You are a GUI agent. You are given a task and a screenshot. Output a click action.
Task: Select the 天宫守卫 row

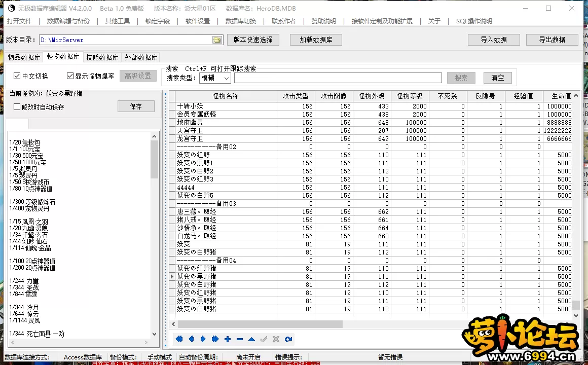tap(374, 131)
